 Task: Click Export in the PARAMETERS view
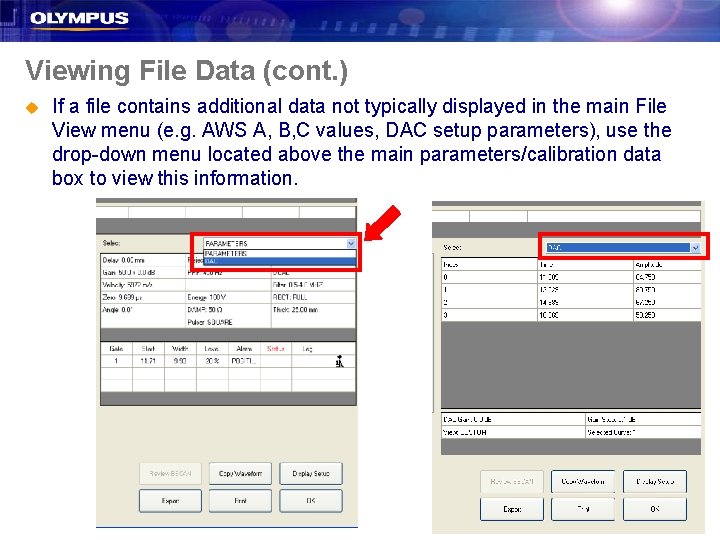pos(170,501)
